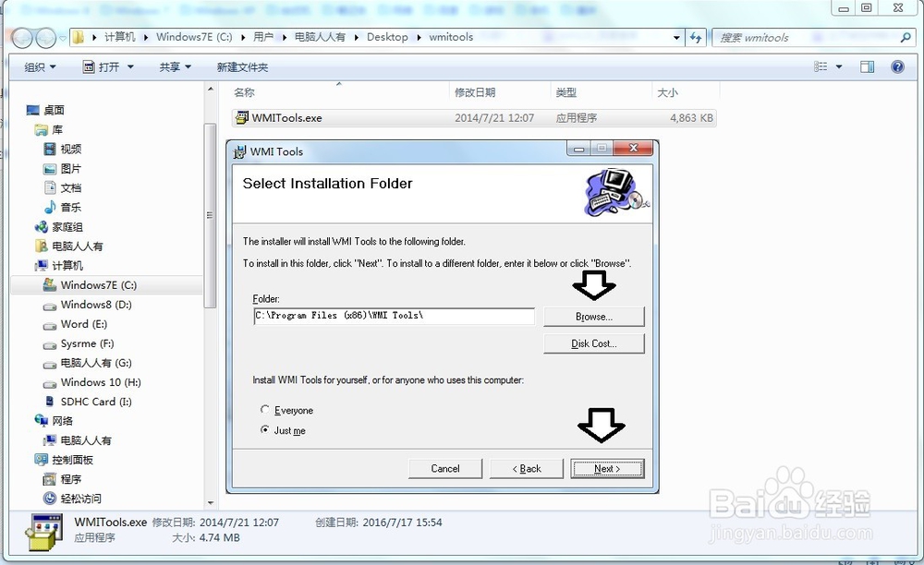Sort by 名称 column header
Screen dimensions: 924x565
pyautogui.click(x=245, y=92)
